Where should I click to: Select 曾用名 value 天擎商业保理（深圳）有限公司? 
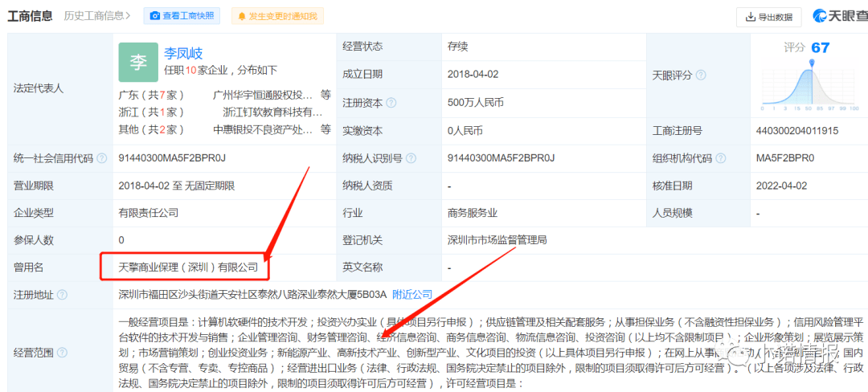pyautogui.click(x=189, y=267)
